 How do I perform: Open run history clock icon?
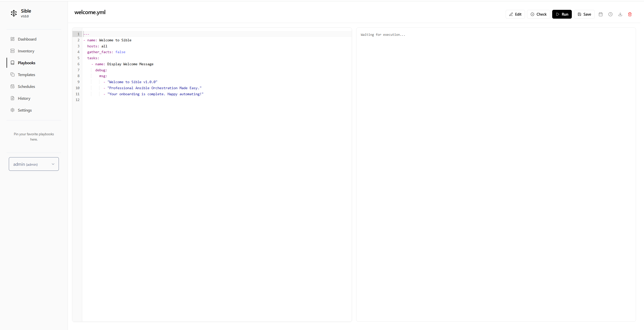[610, 14]
